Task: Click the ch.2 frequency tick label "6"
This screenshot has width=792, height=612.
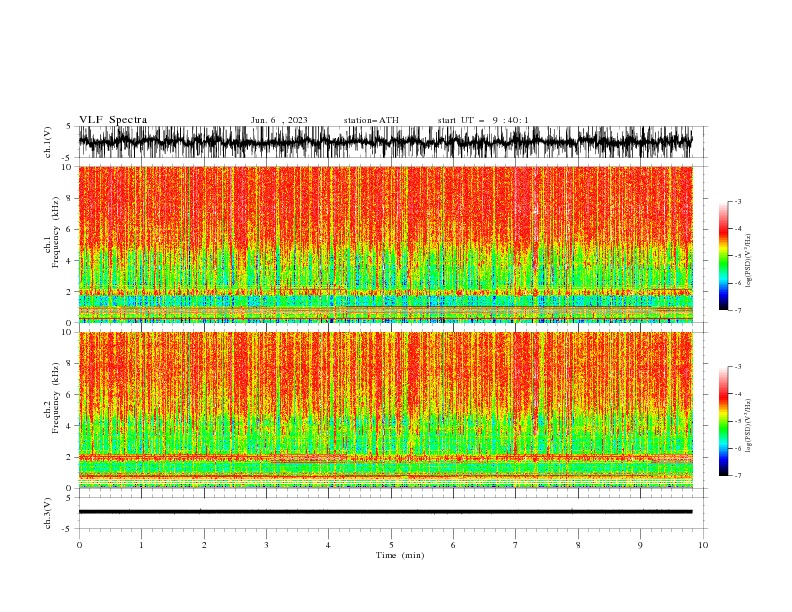Action: click(x=70, y=394)
